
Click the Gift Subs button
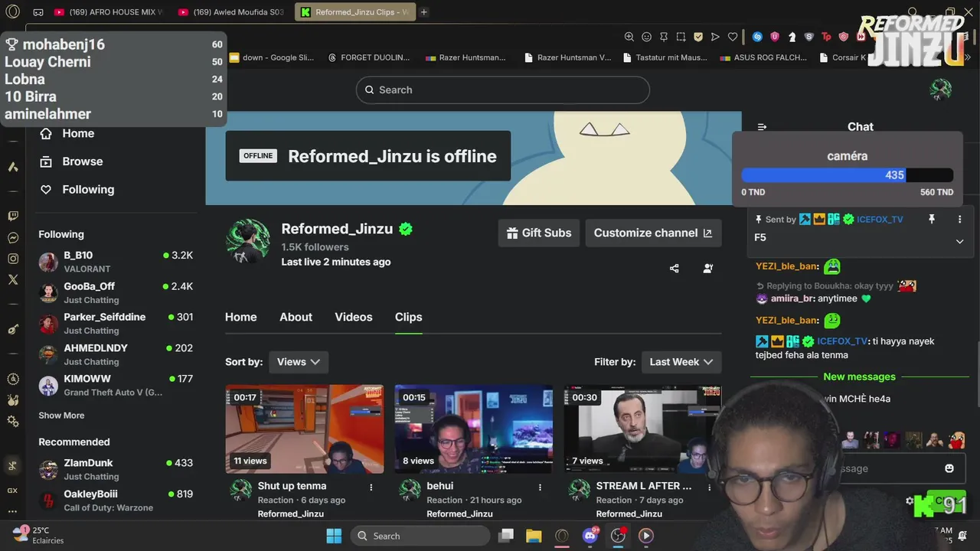click(538, 233)
